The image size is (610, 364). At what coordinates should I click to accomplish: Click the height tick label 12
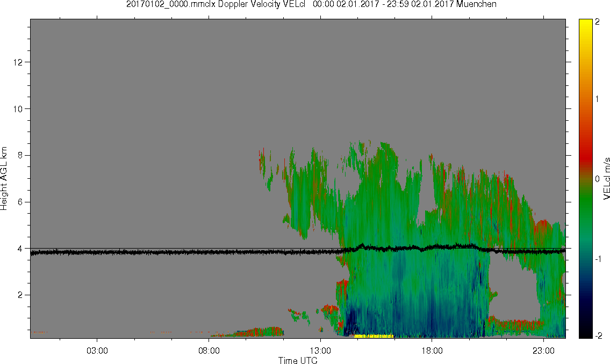click(18, 62)
